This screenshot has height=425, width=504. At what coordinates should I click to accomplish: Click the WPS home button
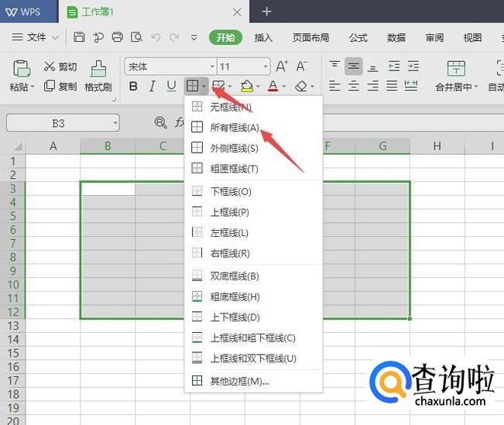[29, 12]
